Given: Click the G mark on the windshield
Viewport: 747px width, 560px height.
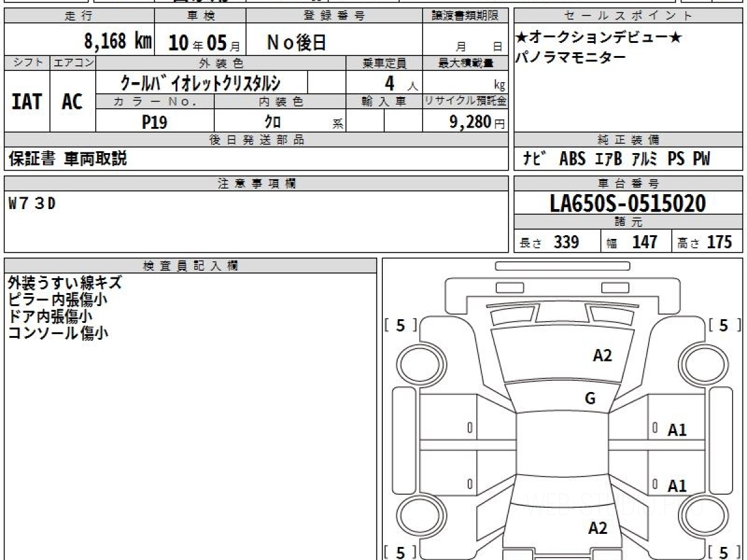Looking at the screenshot, I should point(590,399).
